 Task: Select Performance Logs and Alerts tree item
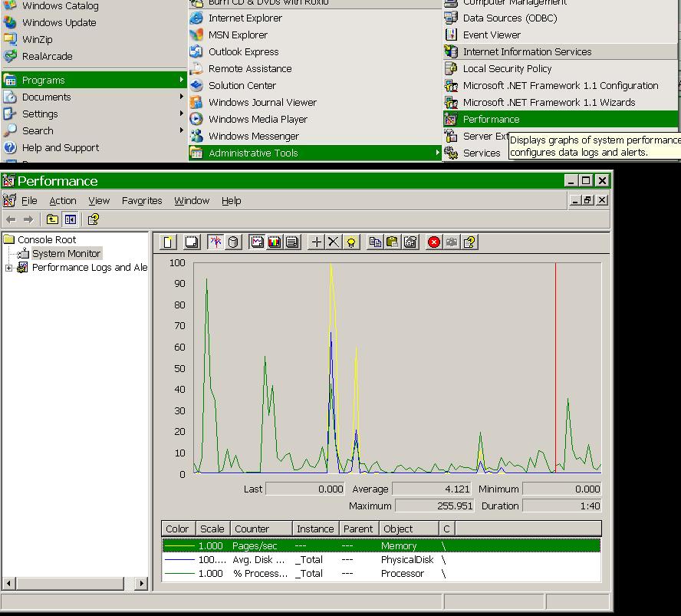(90, 268)
